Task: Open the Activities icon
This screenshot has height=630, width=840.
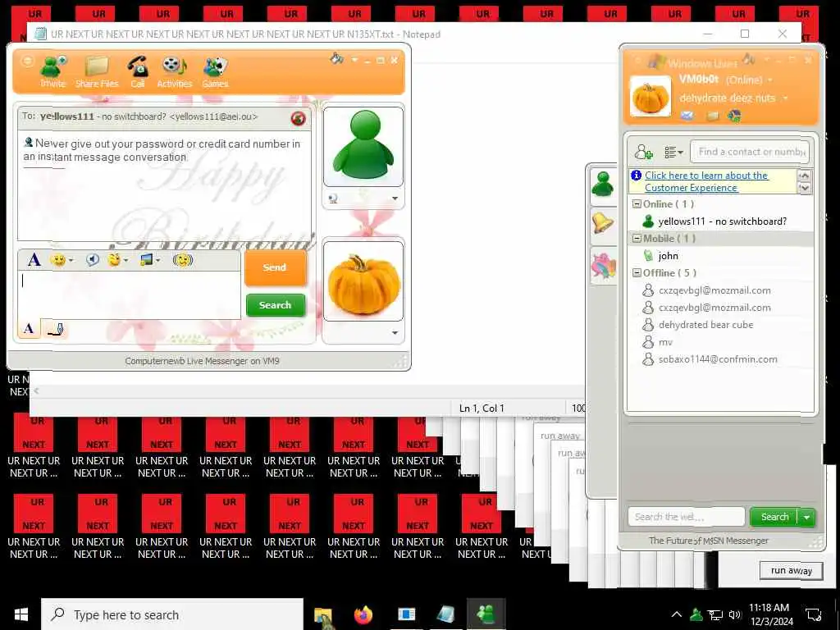Action: [174, 71]
